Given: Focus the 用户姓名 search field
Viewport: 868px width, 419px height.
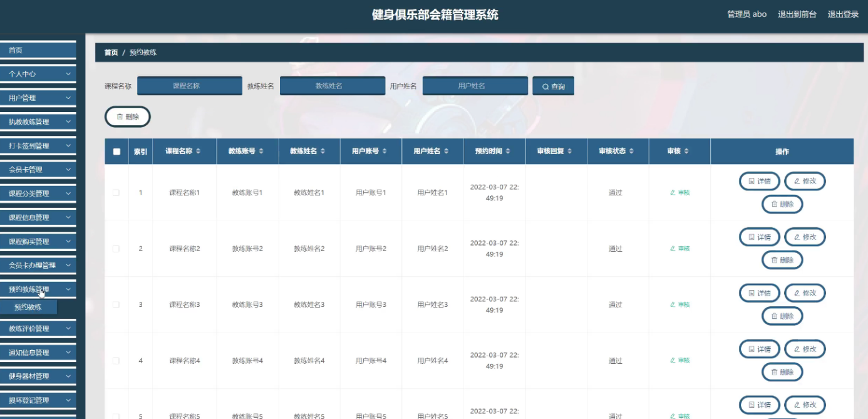Looking at the screenshot, I should pyautogui.click(x=475, y=86).
